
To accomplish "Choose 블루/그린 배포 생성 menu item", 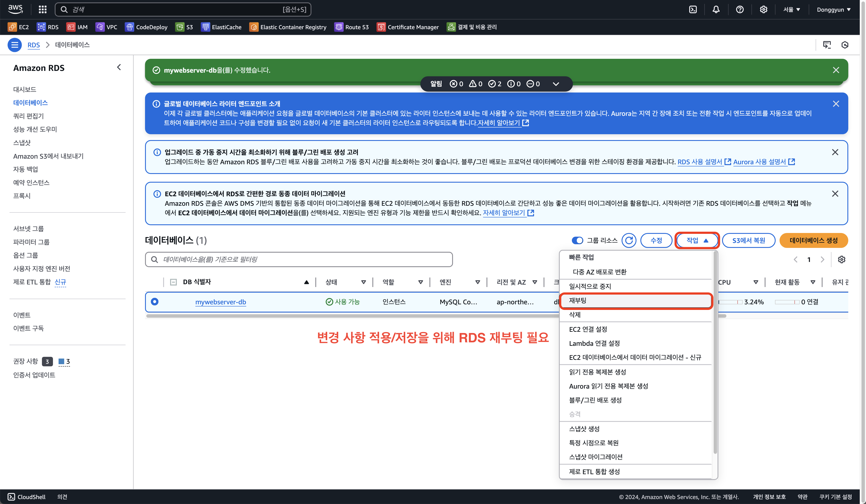I will click(x=636, y=400).
